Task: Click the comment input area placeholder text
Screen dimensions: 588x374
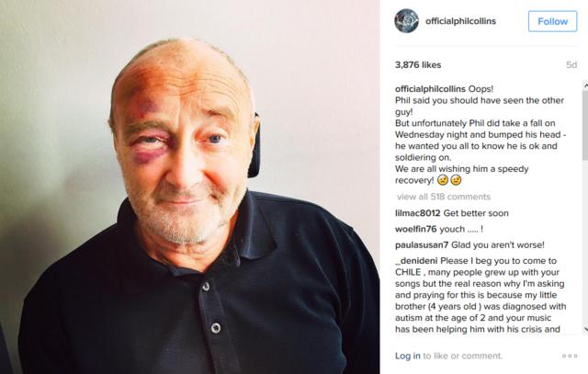Action: (x=462, y=356)
